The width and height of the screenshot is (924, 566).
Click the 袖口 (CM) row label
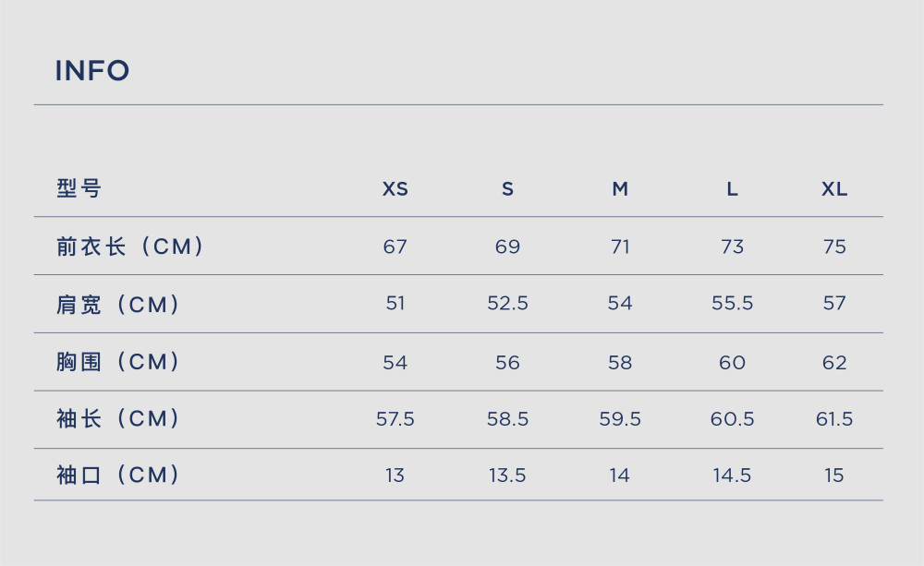118,475
